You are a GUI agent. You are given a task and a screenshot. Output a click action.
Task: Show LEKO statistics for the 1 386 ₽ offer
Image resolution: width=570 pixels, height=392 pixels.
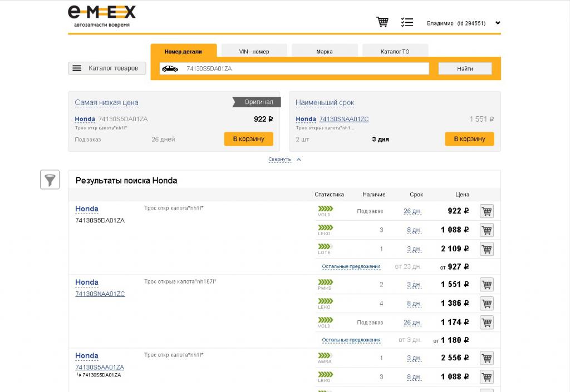pyautogui.click(x=325, y=301)
